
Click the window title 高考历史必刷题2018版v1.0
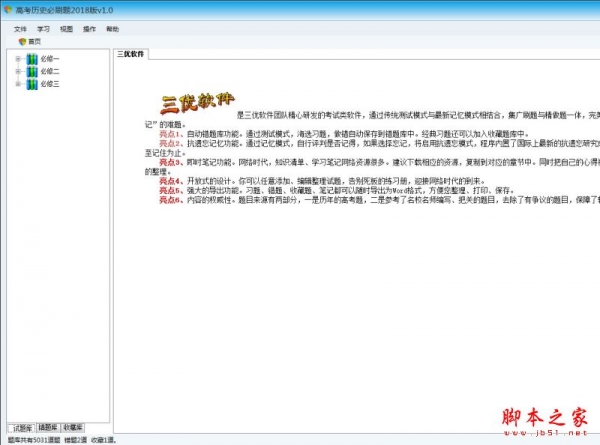tap(64, 10)
